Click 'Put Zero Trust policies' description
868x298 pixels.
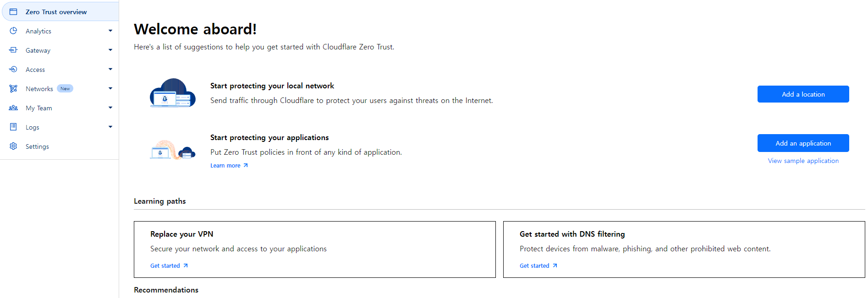[306, 152]
